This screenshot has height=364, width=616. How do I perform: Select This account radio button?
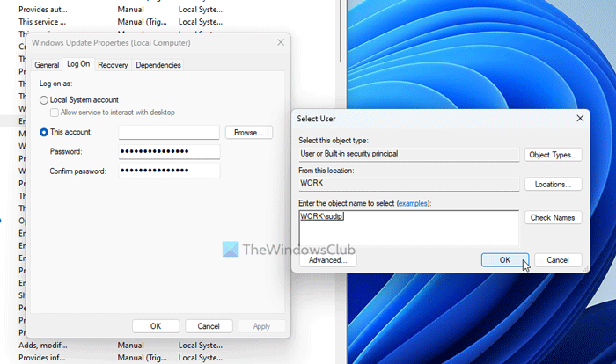pyautogui.click(x=44, y=133)
